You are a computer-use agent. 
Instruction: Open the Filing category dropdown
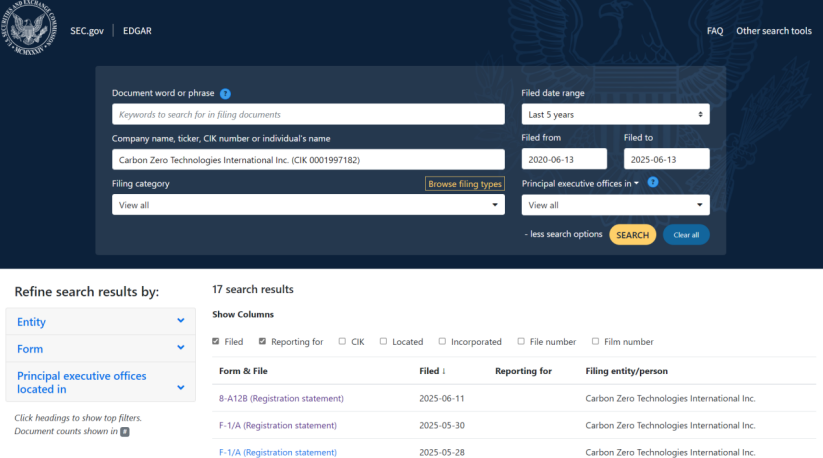308,205
